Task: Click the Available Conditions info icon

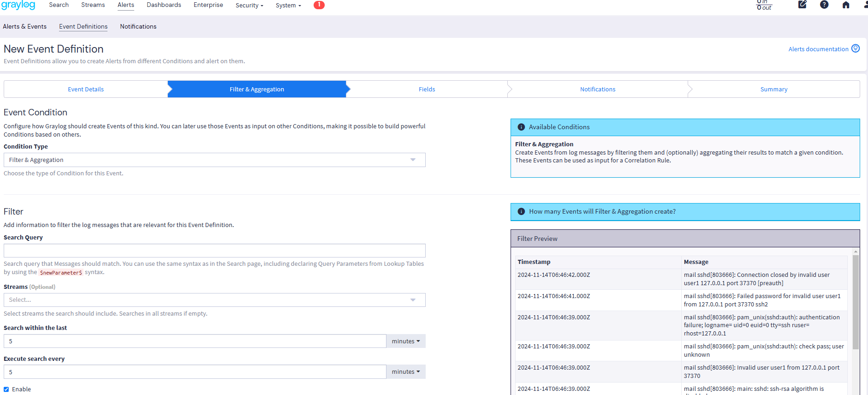Action: pos(521,127)
